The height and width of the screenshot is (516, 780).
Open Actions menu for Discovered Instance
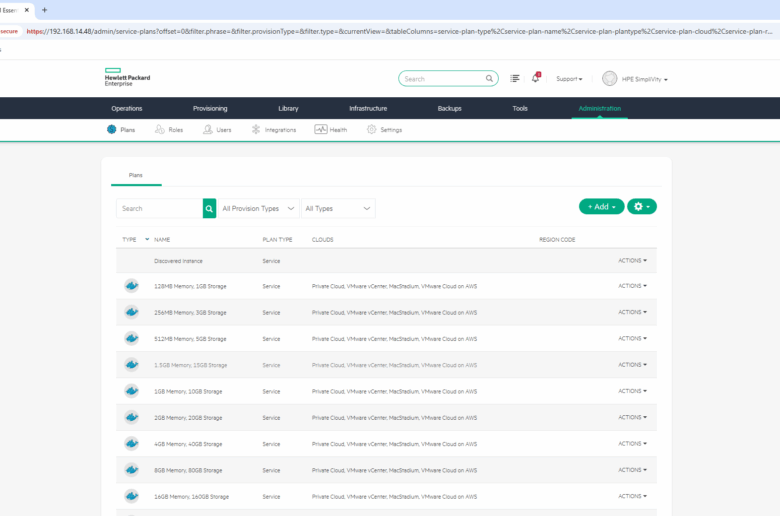(x=632, y=260)
